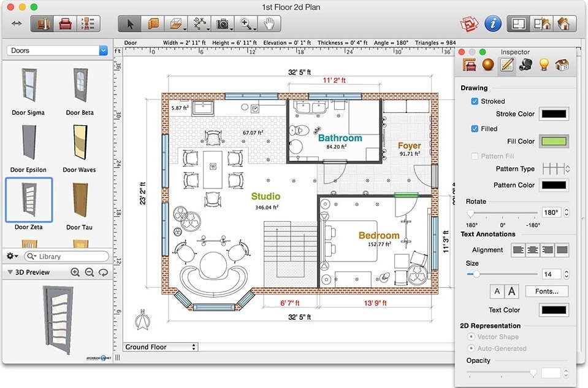Open the Pattern Color swatch
Image resolution: width=588 pixels, height=388 pixels.
554,185
